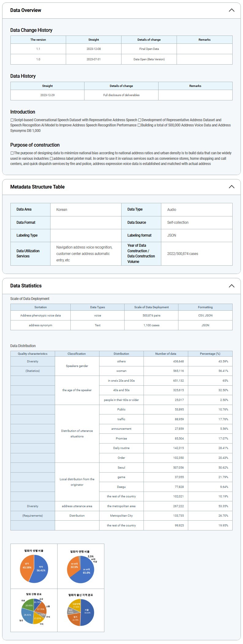
Task: Select the blue 56.41% gender pie slice
Action: [x=40, y=571]
